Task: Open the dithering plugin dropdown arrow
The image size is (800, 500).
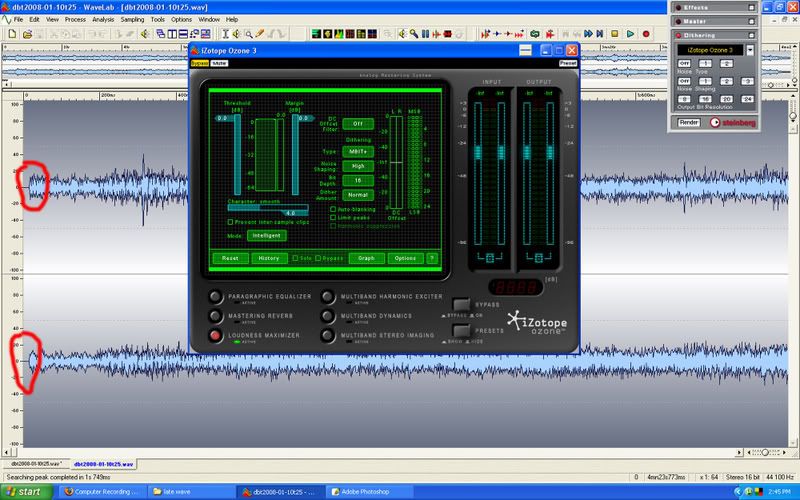Action: click(x=749, y=50)
